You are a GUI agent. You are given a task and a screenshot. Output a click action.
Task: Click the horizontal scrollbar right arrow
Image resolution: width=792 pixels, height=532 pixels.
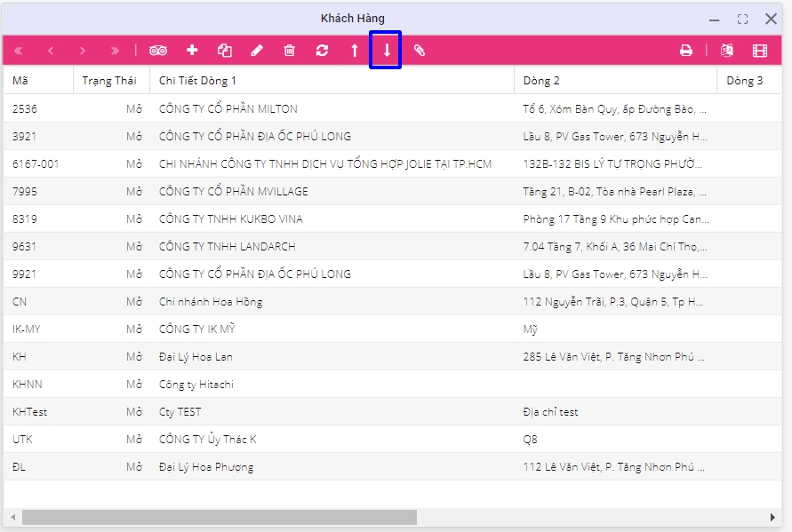(772, 517)
